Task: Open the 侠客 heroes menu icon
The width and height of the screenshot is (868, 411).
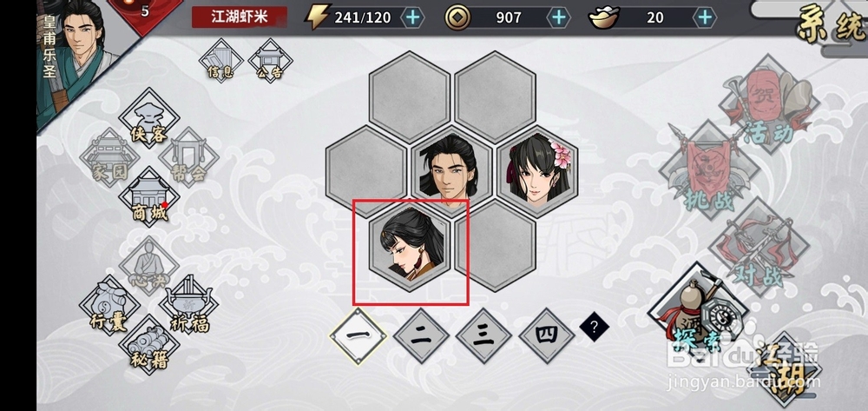Action: (x=148, y=118)
